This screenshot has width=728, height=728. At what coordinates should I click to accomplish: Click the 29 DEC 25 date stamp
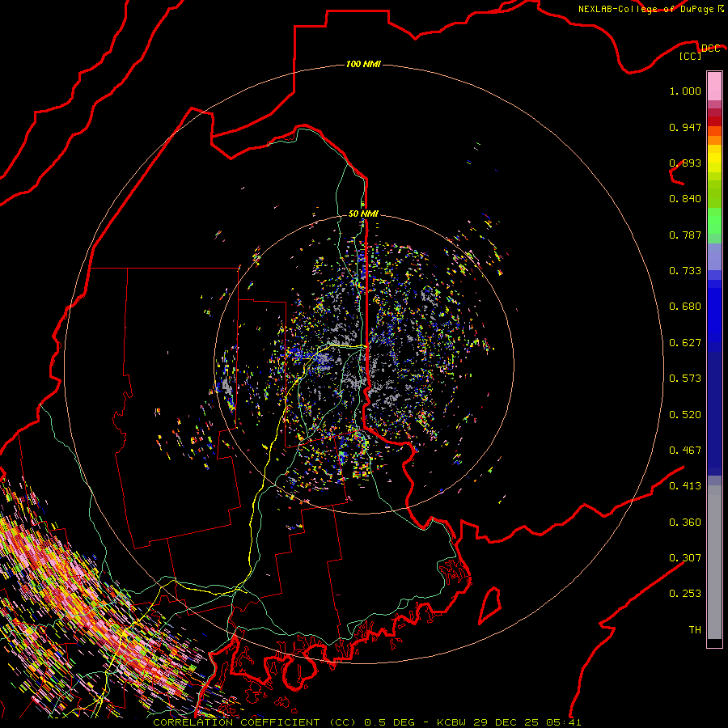(506, 722)
